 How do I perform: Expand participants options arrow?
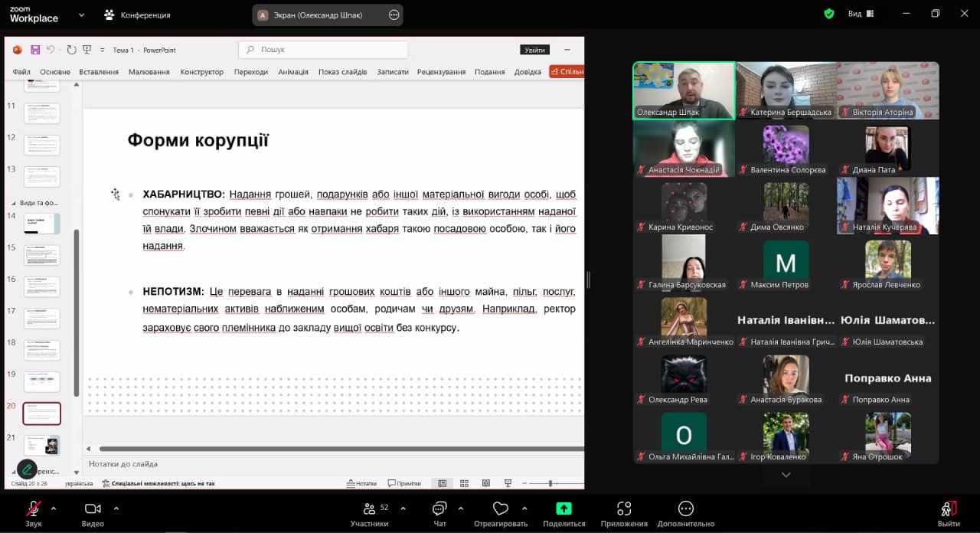(403, 508)
